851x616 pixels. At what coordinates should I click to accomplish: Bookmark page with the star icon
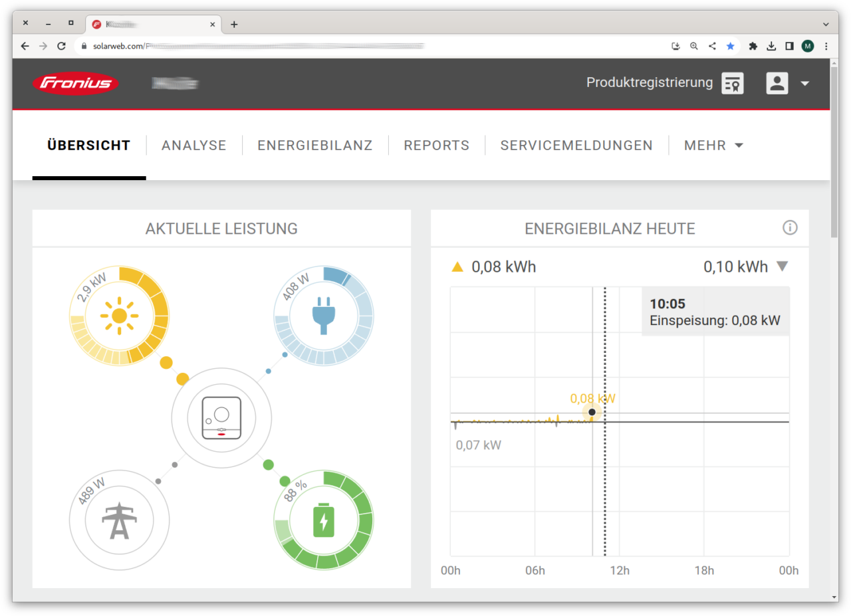point(731,46)
